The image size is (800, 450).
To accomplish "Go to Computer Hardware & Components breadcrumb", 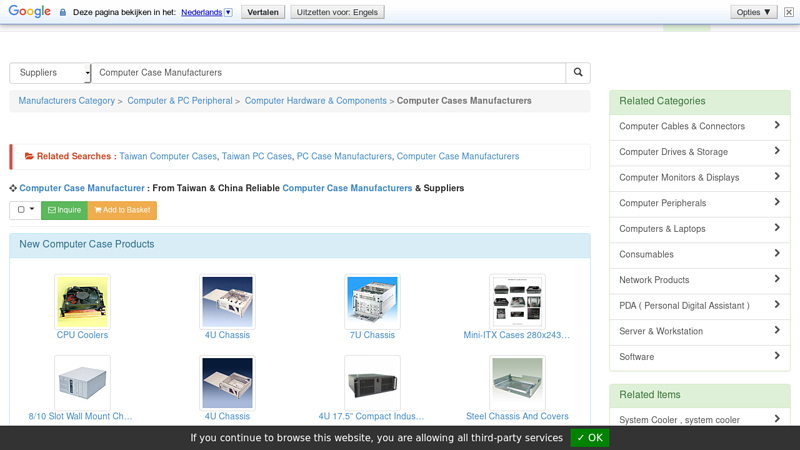I will click(316, 101).
